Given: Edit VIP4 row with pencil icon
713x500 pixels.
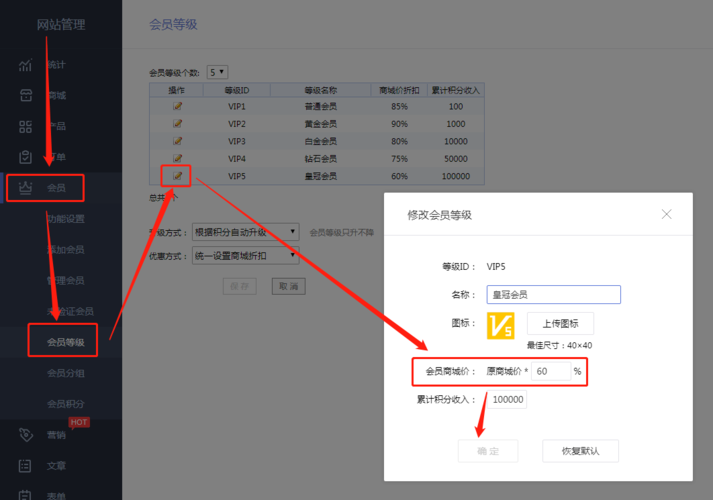Looking at the screenshot, I should (x=177, y=158).
